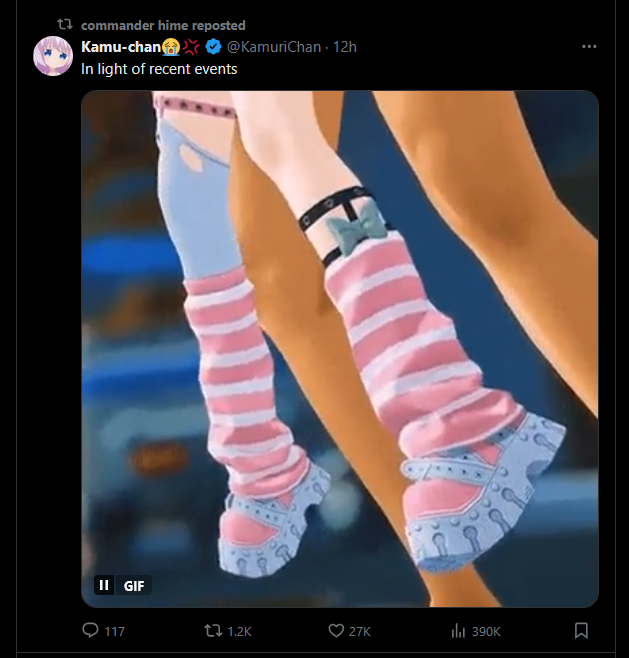Open the three-dot more options menu
The width and height of the screenshot is (629, 658).
point(589,47)
